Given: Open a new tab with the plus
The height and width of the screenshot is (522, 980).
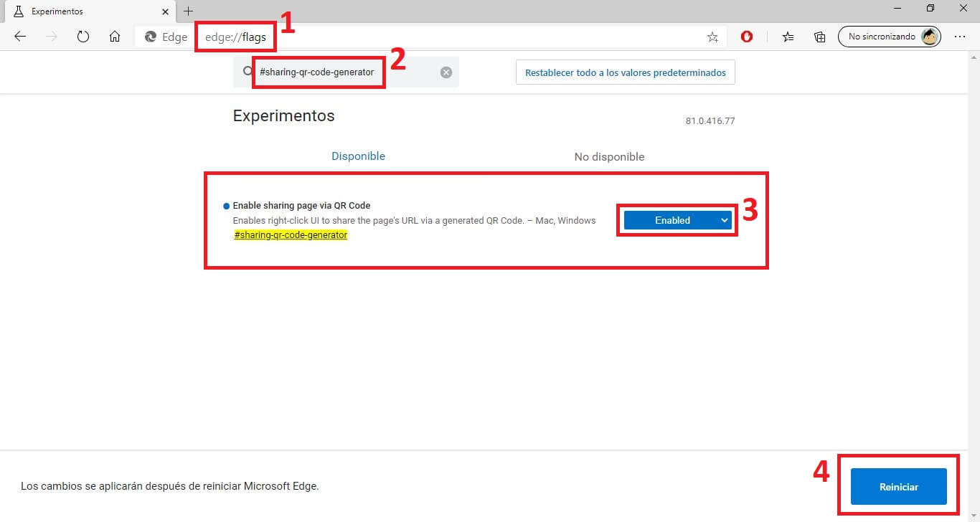Looking at the screenshot, I should point(189,11).
